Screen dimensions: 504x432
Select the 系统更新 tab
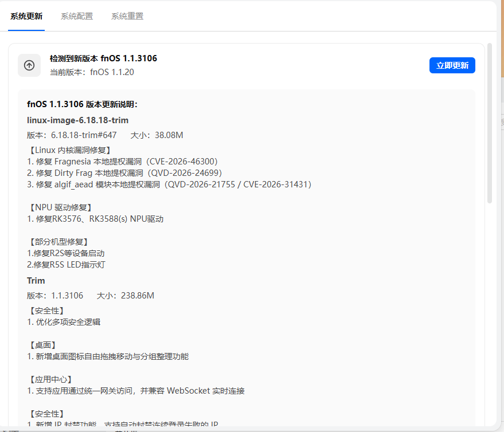click(26, 16)
